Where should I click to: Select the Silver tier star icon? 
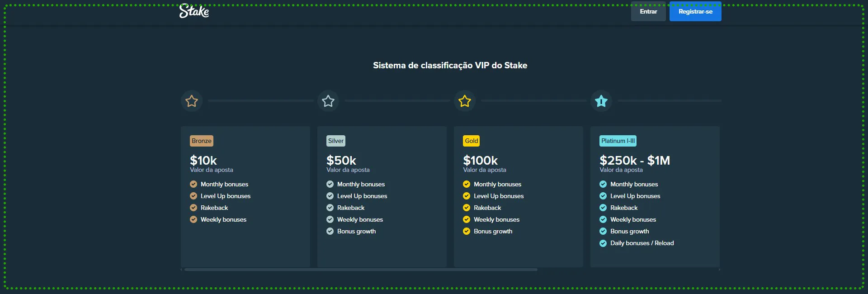click(328, 101)
